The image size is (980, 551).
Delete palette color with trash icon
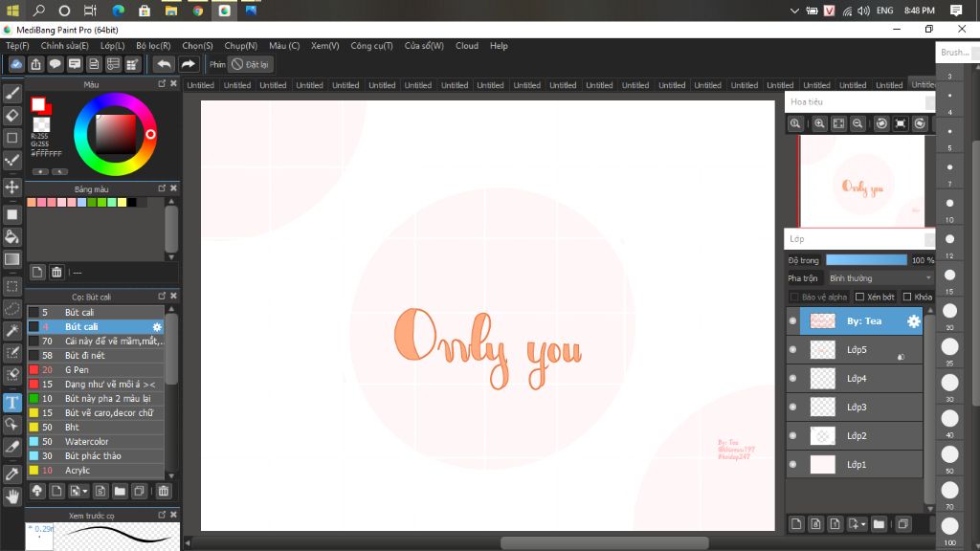pos(56,272)
